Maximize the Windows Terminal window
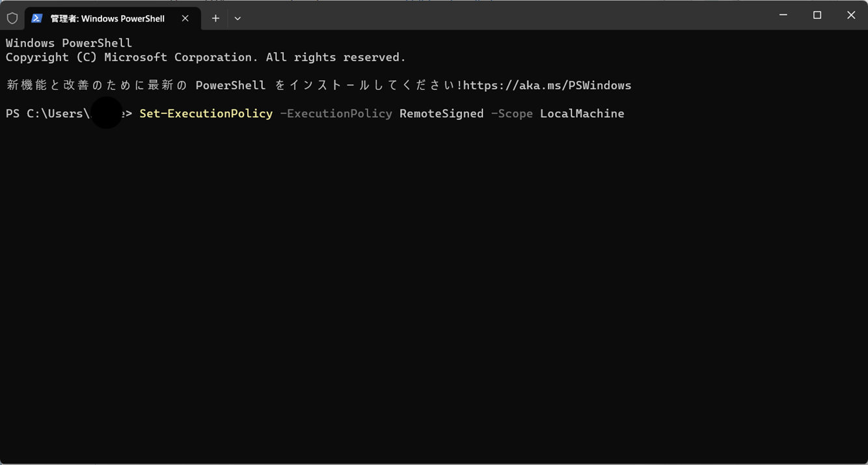 click(x=817, y=14)
